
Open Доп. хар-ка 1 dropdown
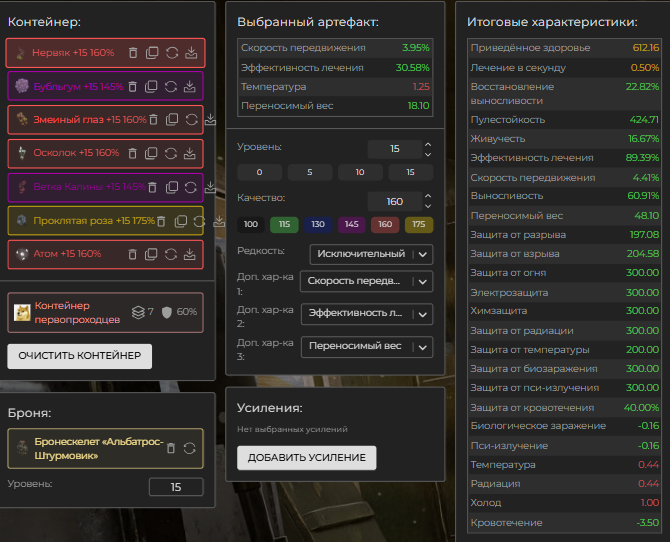[x=366, y=281]
